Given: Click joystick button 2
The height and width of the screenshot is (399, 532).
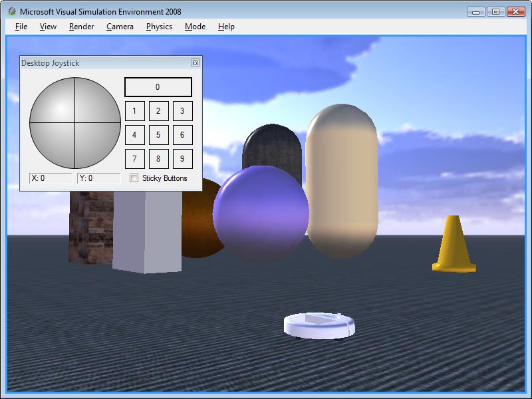Looking at the screenshot, I should coord(158,111).
